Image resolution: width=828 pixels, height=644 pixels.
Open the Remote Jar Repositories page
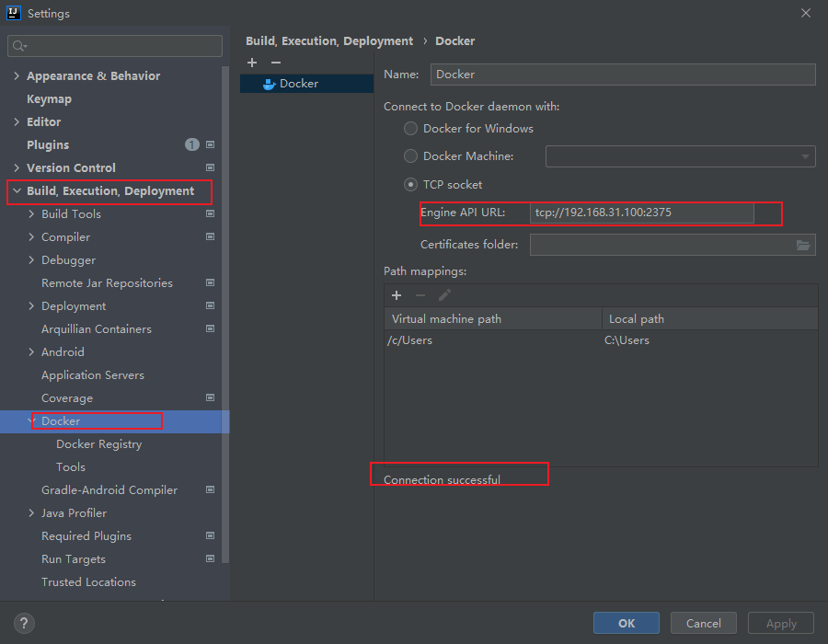[x=108, y=283]
